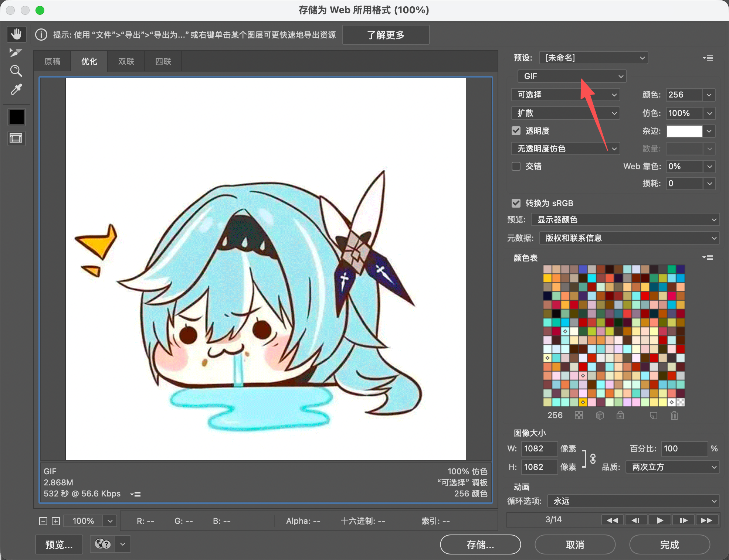Click the browser preview globe icon
The width and height of the screenshot is (729, 560).
point(102,544)
